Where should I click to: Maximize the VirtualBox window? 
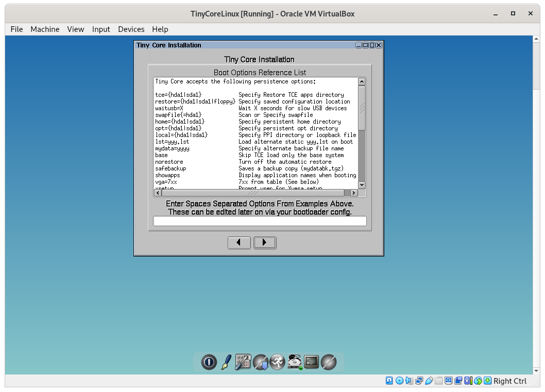[513, 13]
